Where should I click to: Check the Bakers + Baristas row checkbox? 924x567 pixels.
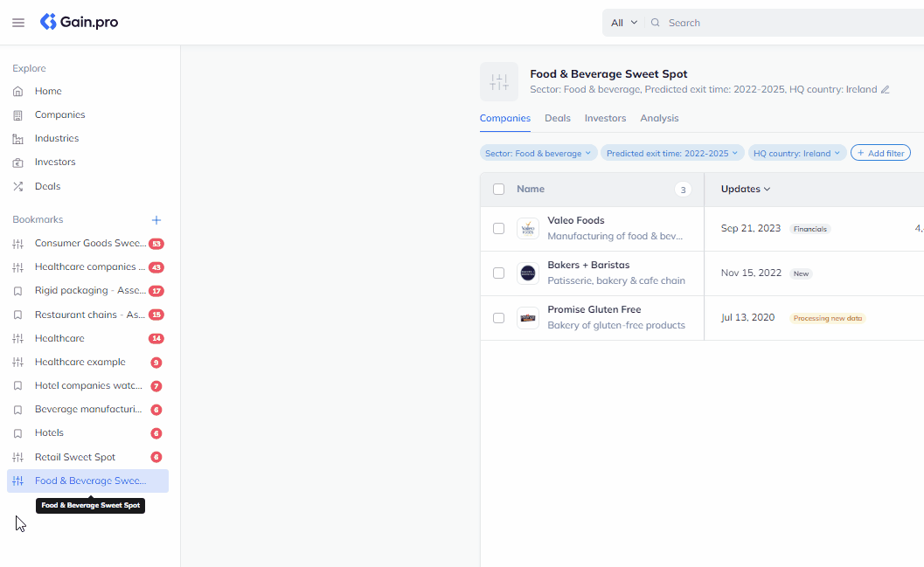[498, 273]
